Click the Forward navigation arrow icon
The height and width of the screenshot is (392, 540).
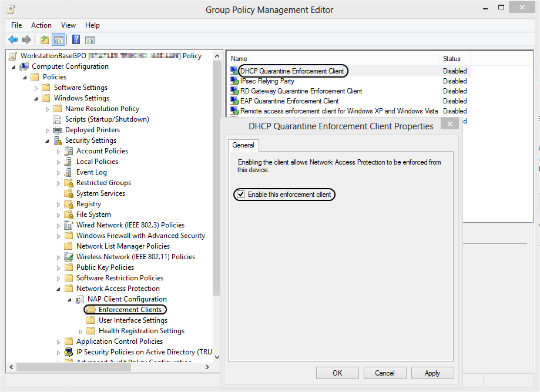coord(26,39)
